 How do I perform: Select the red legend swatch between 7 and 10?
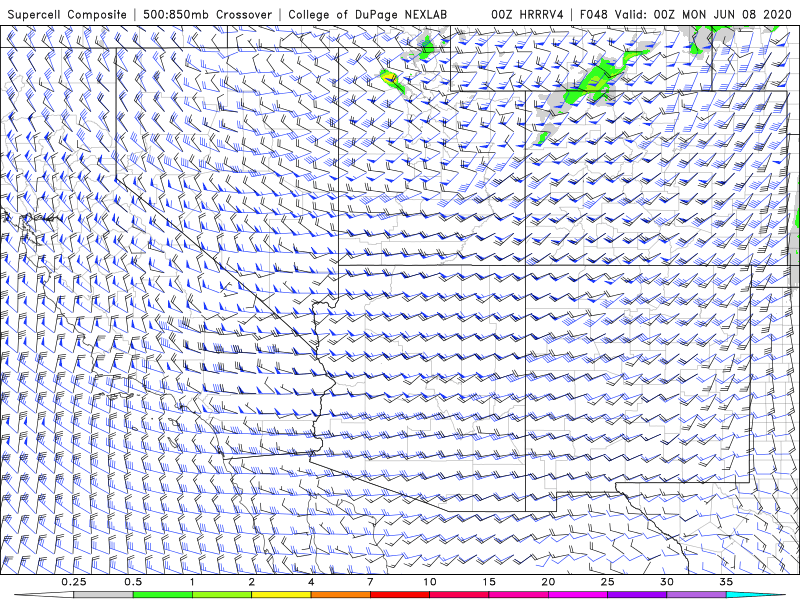pos(399,595)
